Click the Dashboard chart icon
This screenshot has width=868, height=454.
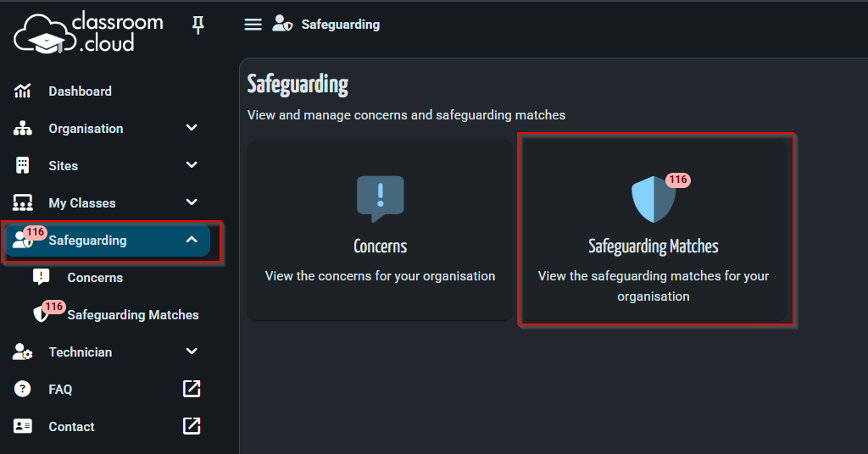pyautogui.click(x=22, y=91)
